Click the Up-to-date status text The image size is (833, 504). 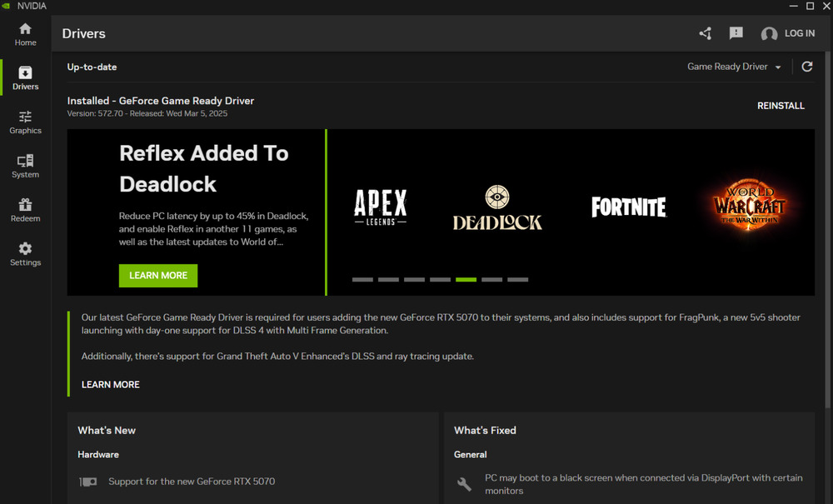tap(92, 67)
